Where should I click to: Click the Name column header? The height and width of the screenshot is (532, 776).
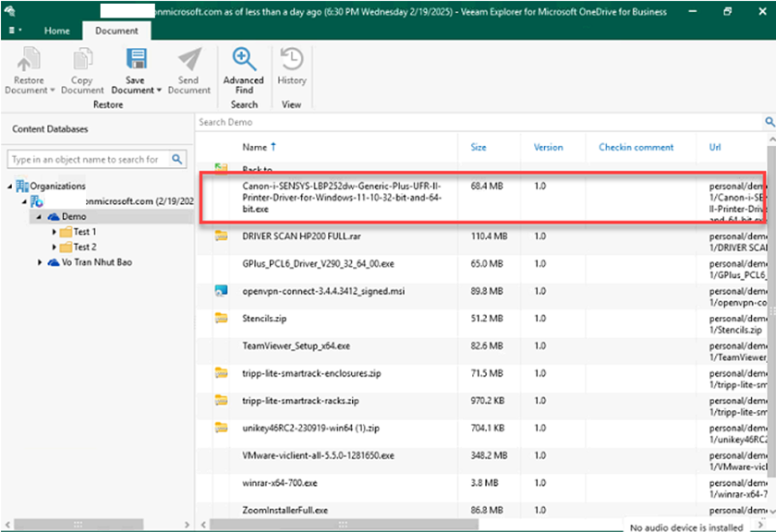[254, 147]
